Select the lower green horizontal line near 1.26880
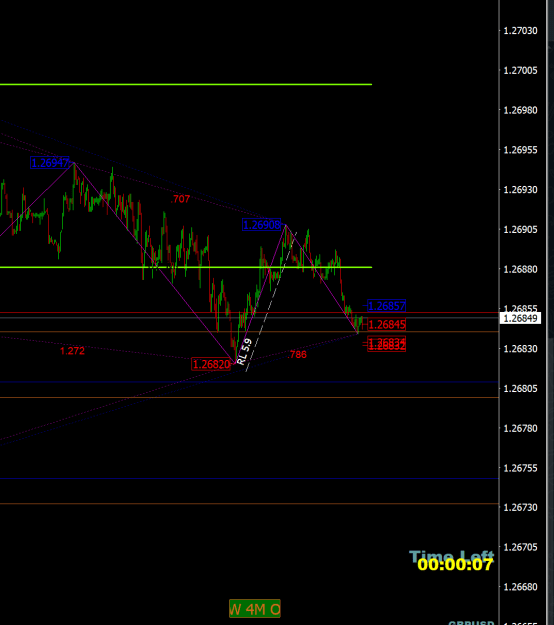Screen dimensions: 554x625 (186, 267)
